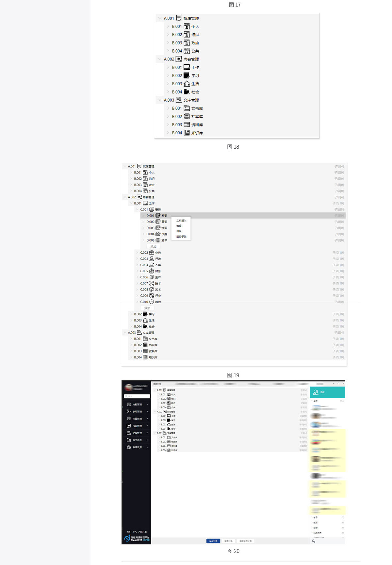Open 源文件库 in Figure 20 sidebar
The image size is (392, 565).
click(x=137, y=440)
